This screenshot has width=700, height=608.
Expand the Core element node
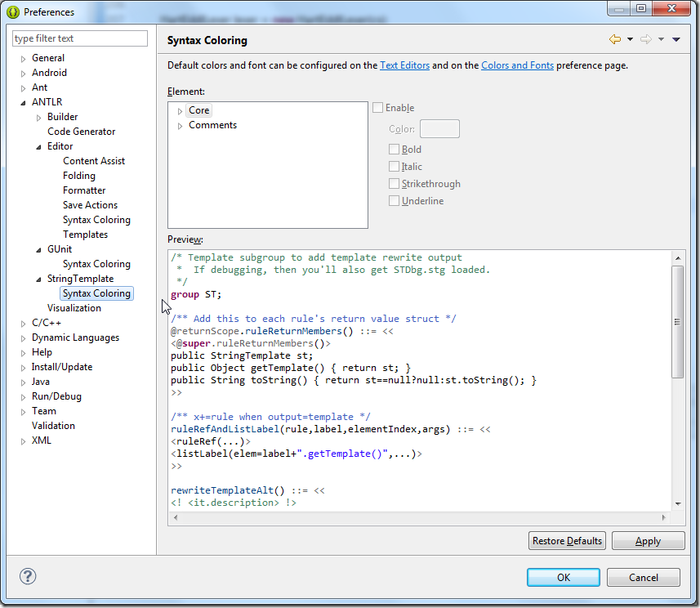tap(181, 111)
